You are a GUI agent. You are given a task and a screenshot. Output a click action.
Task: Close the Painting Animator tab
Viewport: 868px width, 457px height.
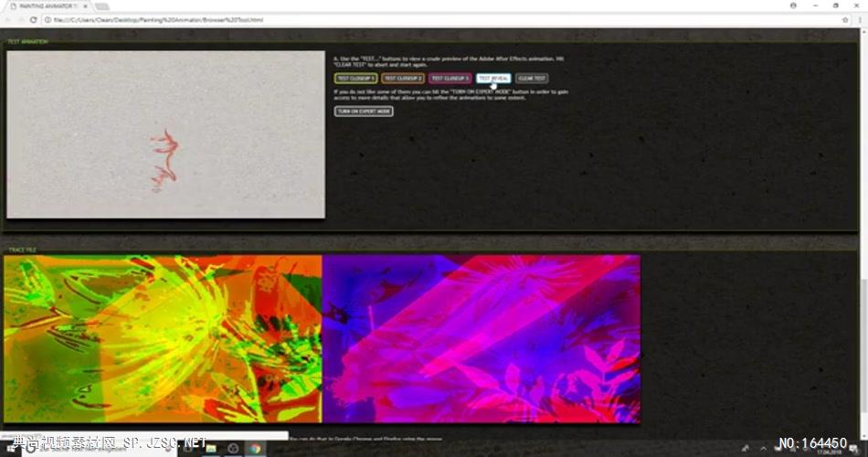click(85, 5)
